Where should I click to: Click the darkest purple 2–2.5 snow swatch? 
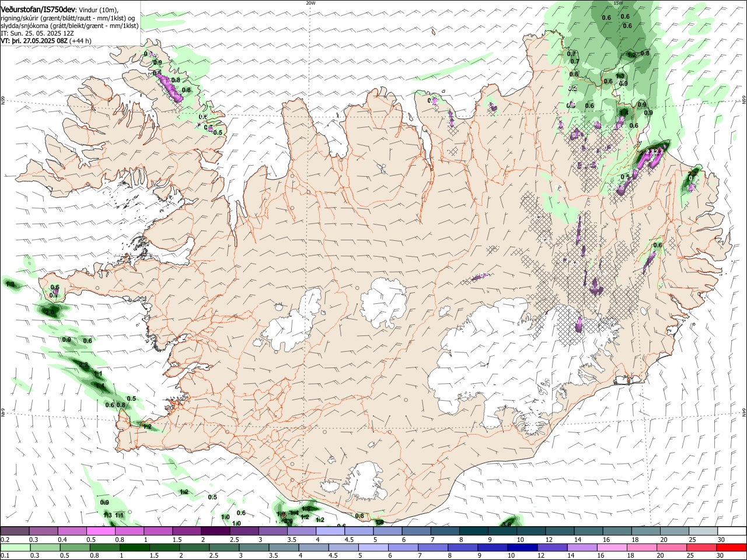(215, 531)
